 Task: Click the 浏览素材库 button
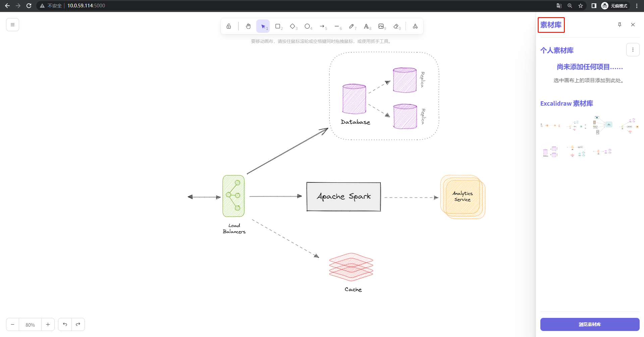point(590,324)
